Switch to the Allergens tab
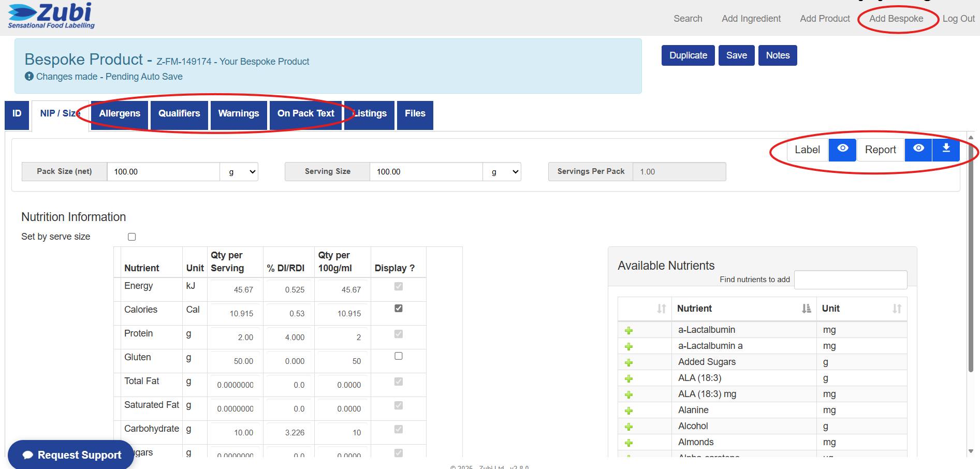 click(x=120, y=113)
